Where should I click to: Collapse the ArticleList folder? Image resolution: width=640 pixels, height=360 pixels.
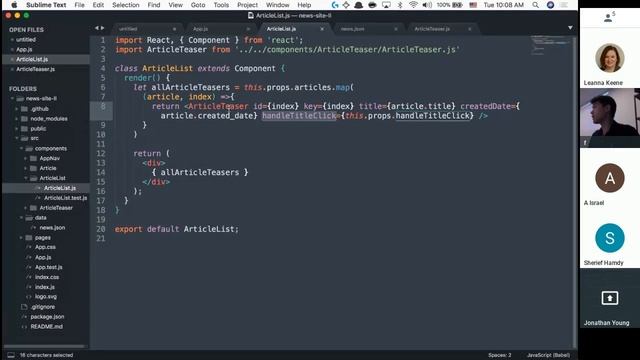[26, 178]
